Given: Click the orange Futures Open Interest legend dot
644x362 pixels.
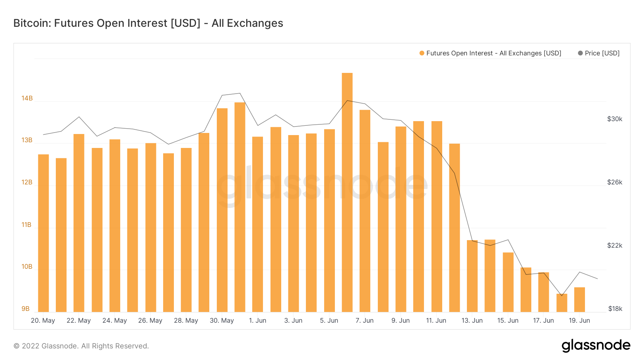Looking at the screenshot, I should [422, 53].
